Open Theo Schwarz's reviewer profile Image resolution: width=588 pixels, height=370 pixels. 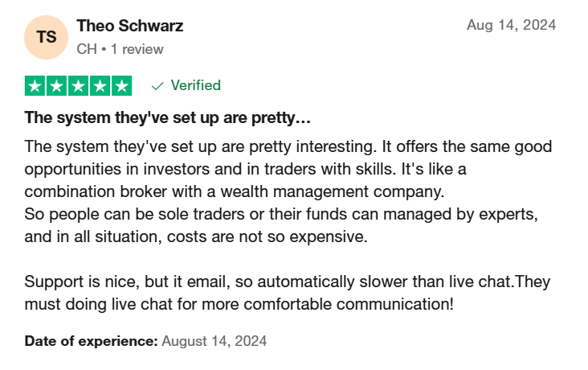(130, 26)
